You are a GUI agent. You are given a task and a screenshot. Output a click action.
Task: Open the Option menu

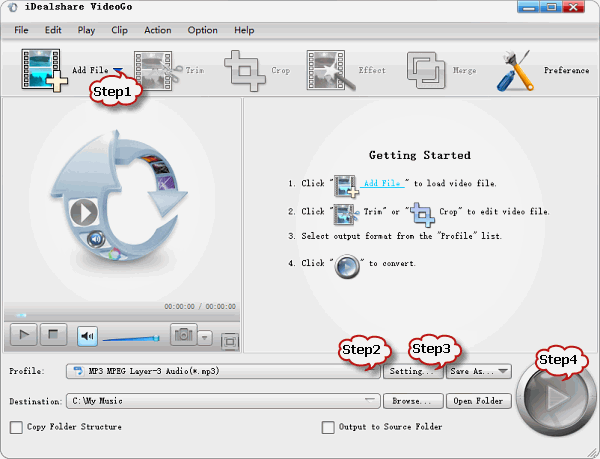pyautogui.click(x=202, y=30)
